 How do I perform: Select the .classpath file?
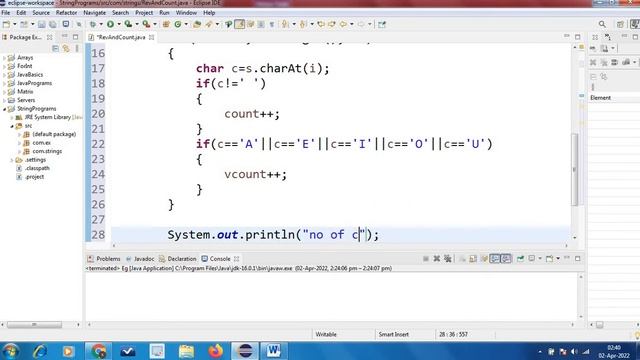click(x=37, y=168)
